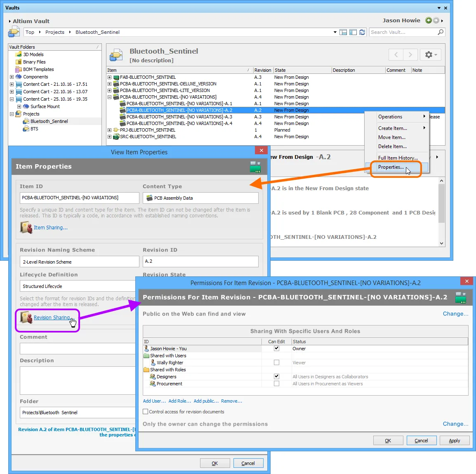The image size is (476, 474).
Task: Select the PCBA-BLUETOOTH_SENTINEL-[NO VARIATIONS]-A.3 row
Action: point(276,117)
